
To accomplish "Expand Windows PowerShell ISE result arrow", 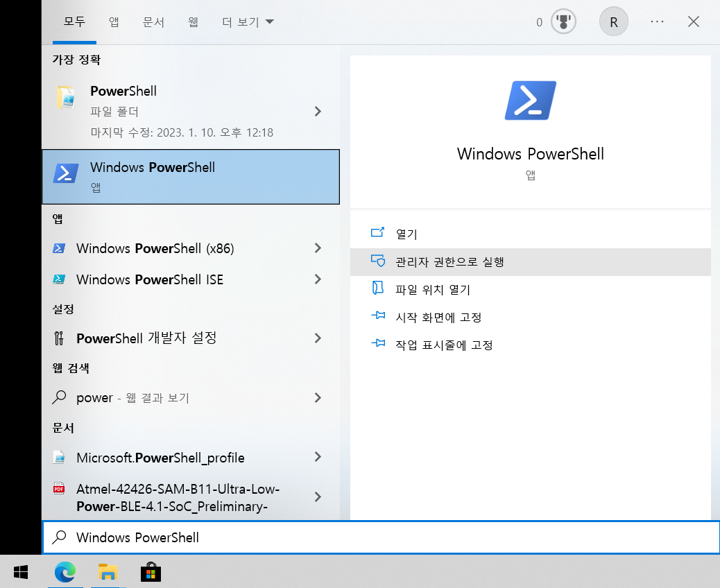I will point(318,279).
